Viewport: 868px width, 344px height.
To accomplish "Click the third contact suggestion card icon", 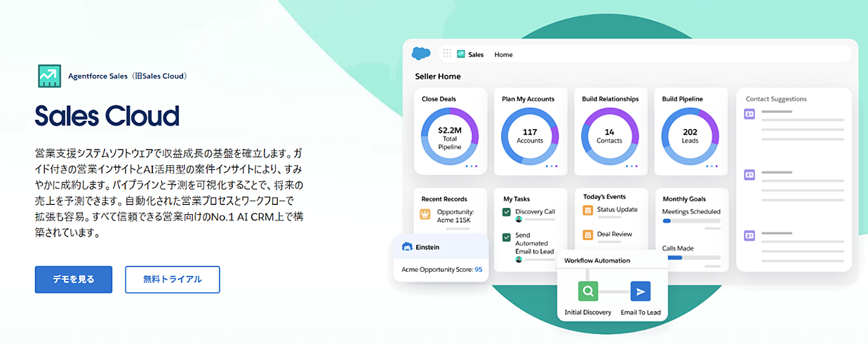I will click(749, 235).
